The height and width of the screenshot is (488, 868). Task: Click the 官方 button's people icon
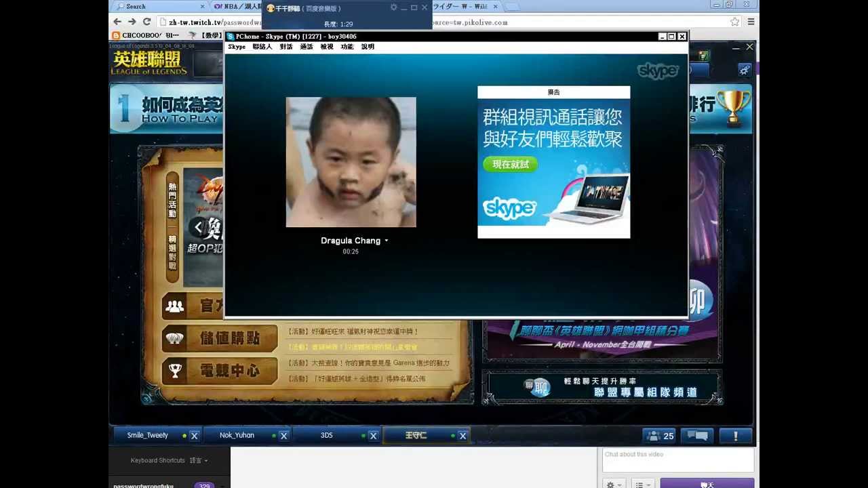pos(175,306)
